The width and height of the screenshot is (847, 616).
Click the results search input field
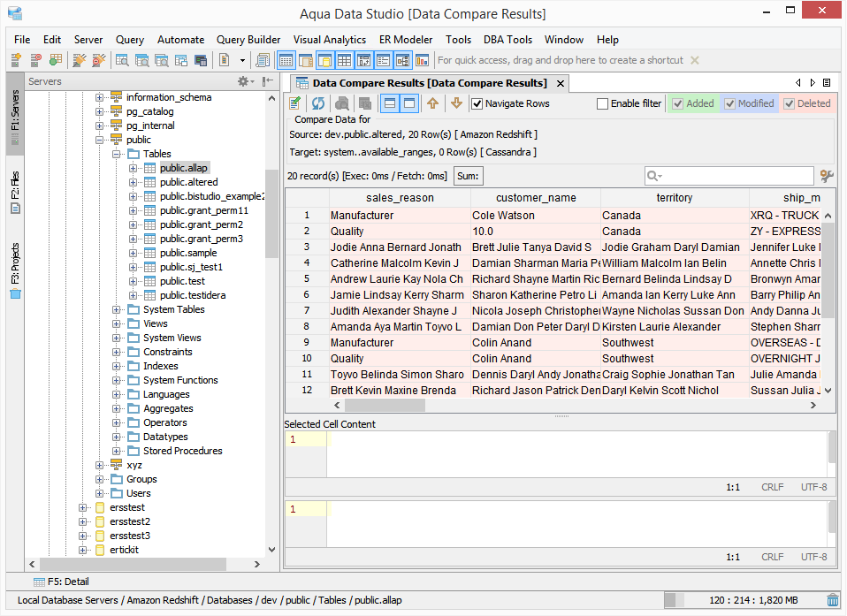pos(738,176)
